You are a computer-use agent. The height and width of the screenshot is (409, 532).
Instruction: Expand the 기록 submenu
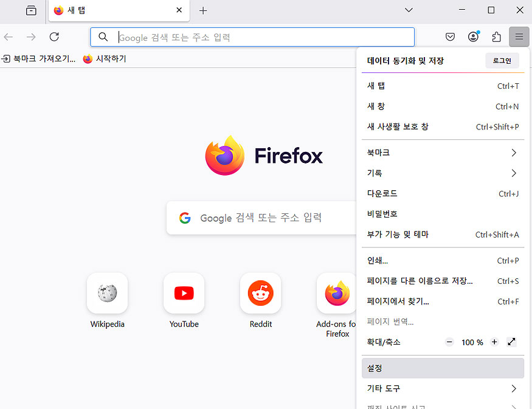tap(443, 173)
